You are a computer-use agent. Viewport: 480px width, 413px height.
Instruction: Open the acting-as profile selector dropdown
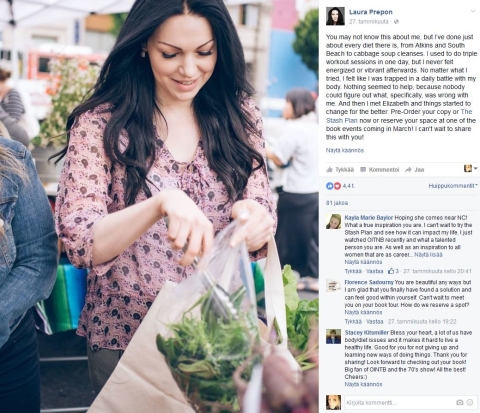coord(470,169)
